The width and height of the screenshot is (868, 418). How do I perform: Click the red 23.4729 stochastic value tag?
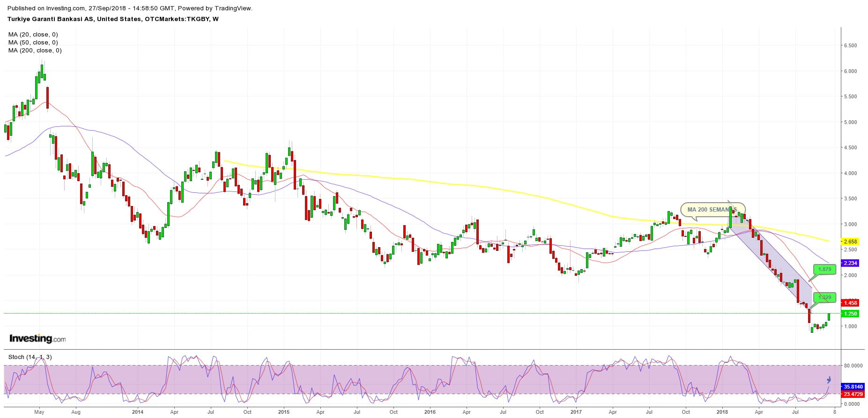click(x=853, y=395)
